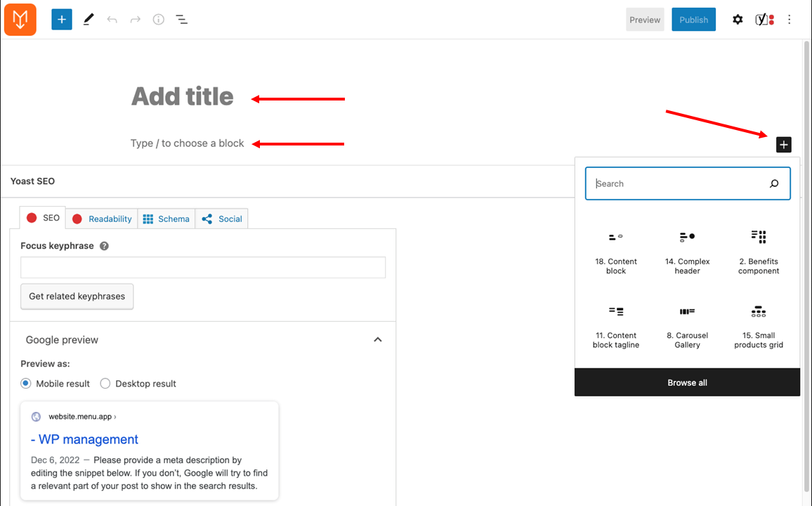The height and width of the screenshot is (506, 812).
Task: Open the Yoast SEO toolbar icon
Action: pos(764,20)
